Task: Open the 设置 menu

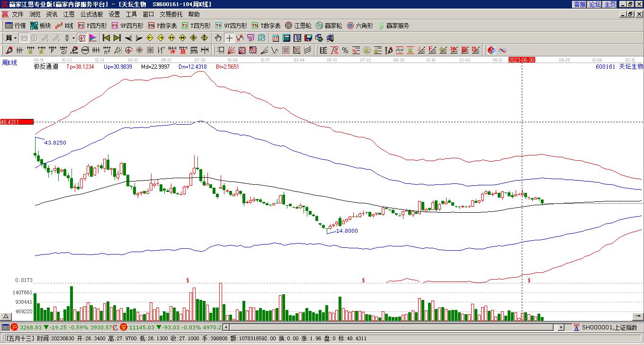Action: coord(114,15)
